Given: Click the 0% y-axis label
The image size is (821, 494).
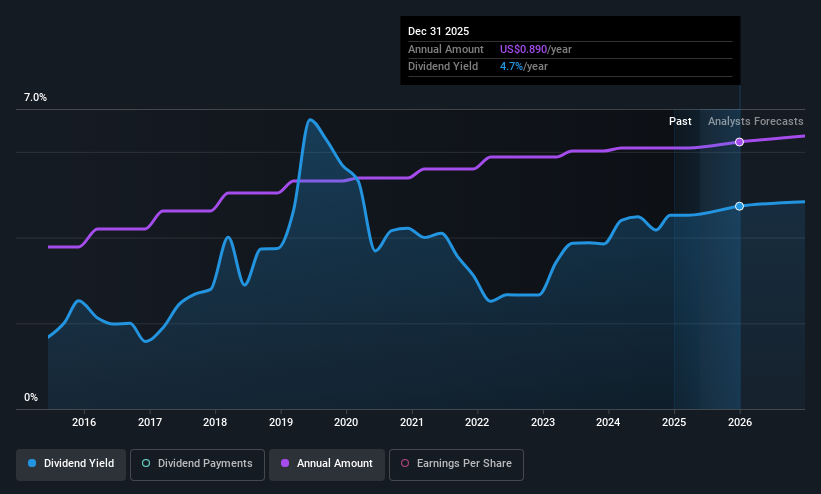Looking at the screenshot, I should pyautogui.click(x=31, y=398).
